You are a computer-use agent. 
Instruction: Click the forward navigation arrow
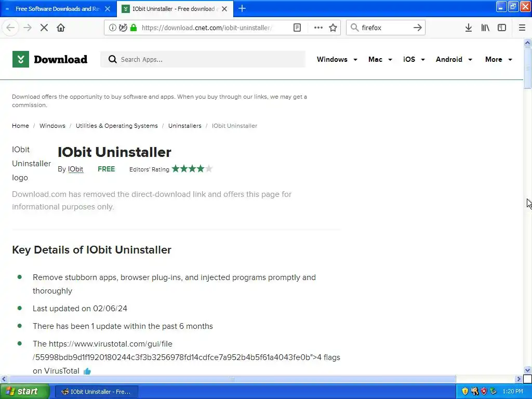coord(28,28)
